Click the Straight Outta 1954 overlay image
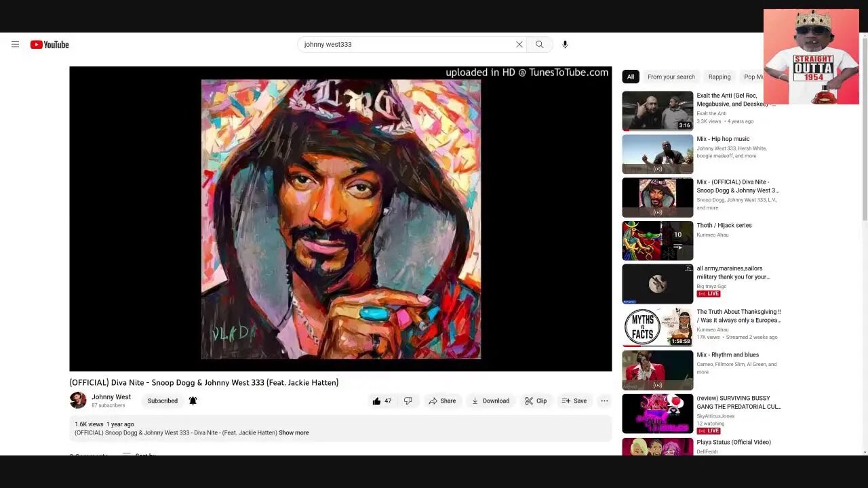Image resolution: width=868 pixels, height=488 pixels. click(811, 56)
